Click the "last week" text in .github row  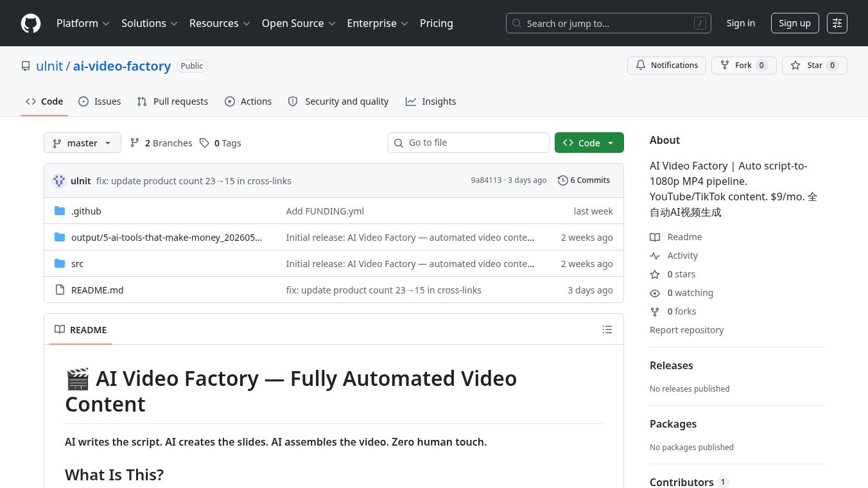593,211
